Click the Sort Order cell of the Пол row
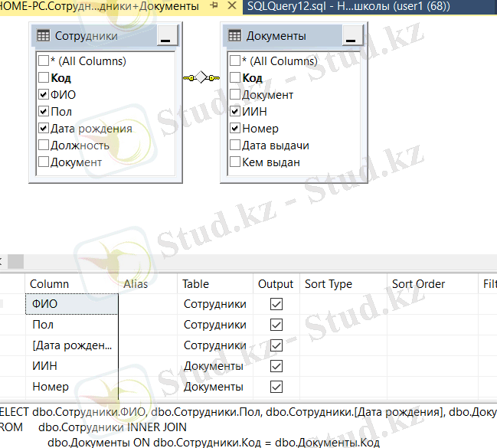497x448 pixels. [x=433, y=325]
